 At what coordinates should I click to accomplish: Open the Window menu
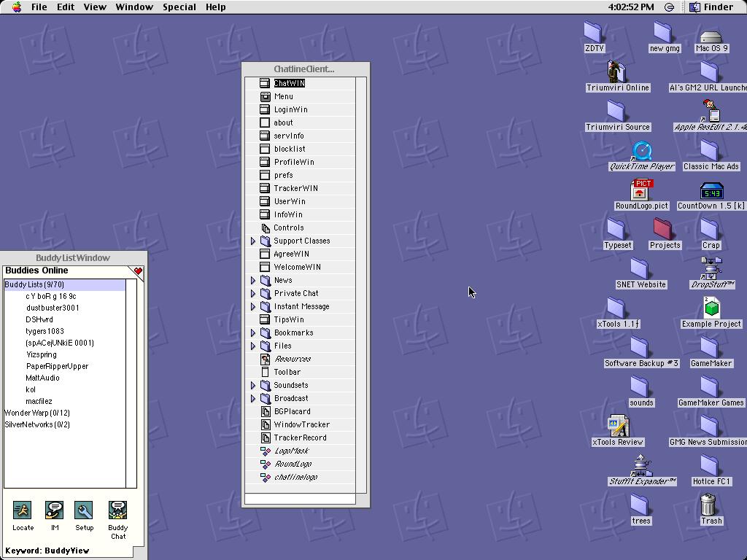pos(134,7)
